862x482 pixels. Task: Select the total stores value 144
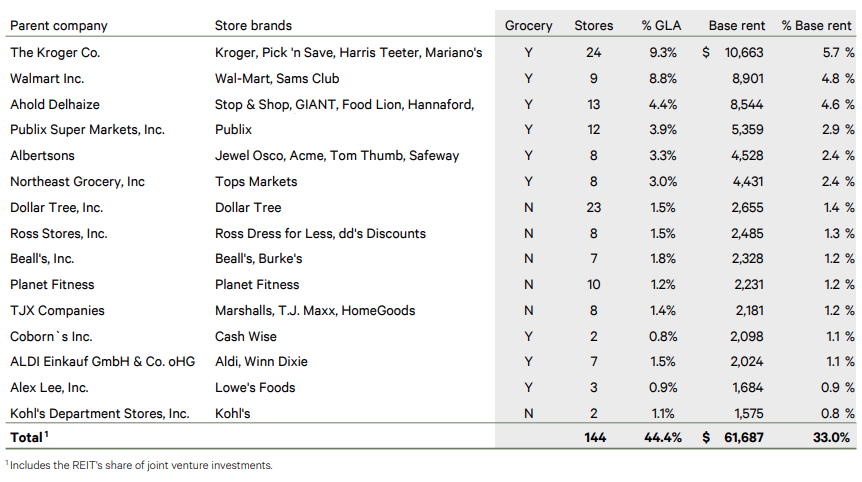coord(595,437)
